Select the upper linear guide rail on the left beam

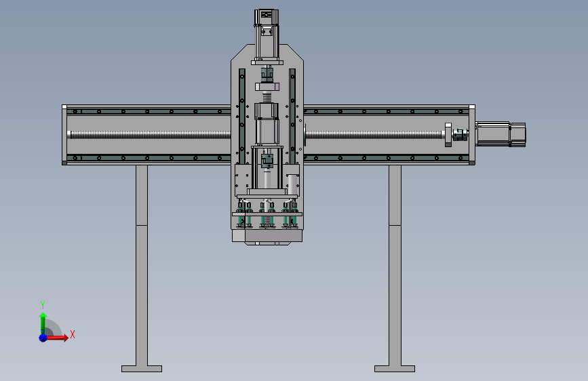click(149, 111)
